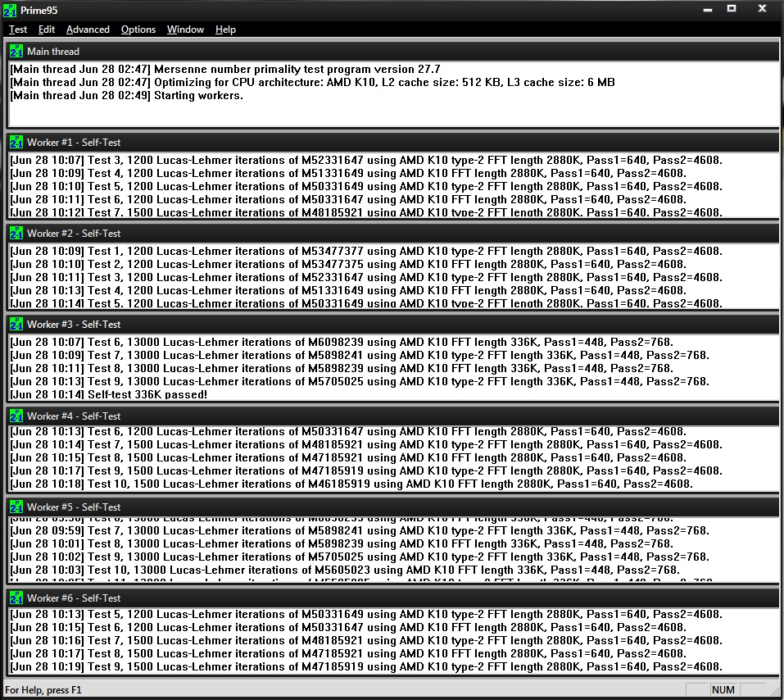Open the Test menu
This screenshot has height=700, width=784.
coord(18,30)
